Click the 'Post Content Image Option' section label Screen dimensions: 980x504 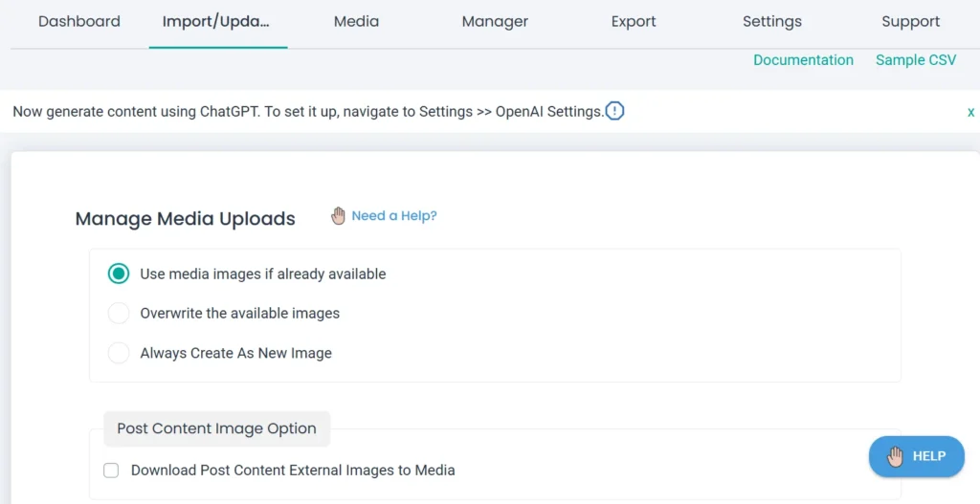point(216,428)
